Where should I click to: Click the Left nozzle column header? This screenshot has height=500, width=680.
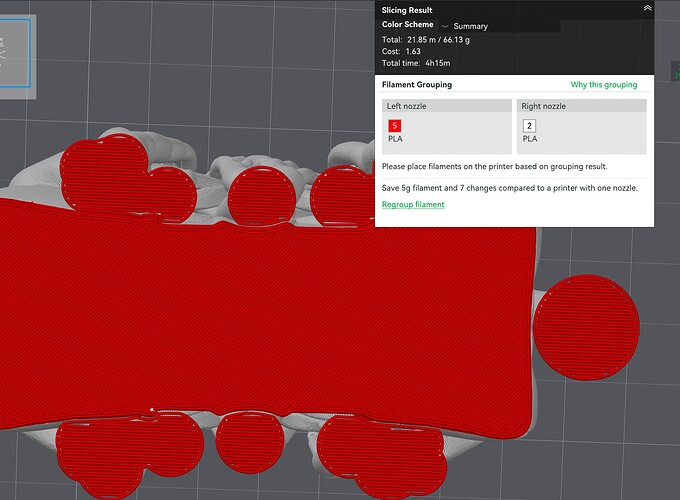[447, 106]
